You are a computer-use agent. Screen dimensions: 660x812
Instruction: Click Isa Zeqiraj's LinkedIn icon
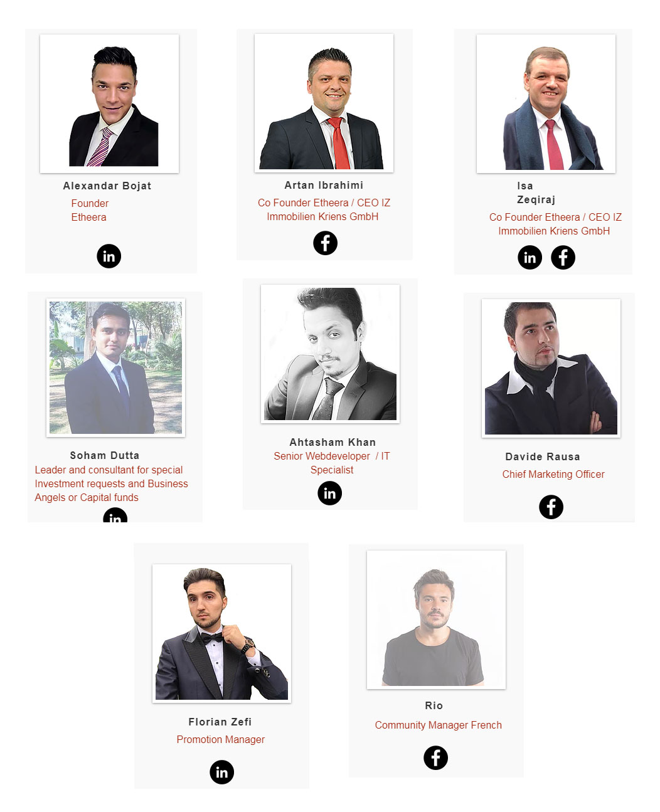pyautogui.click(x=530, y=257)
